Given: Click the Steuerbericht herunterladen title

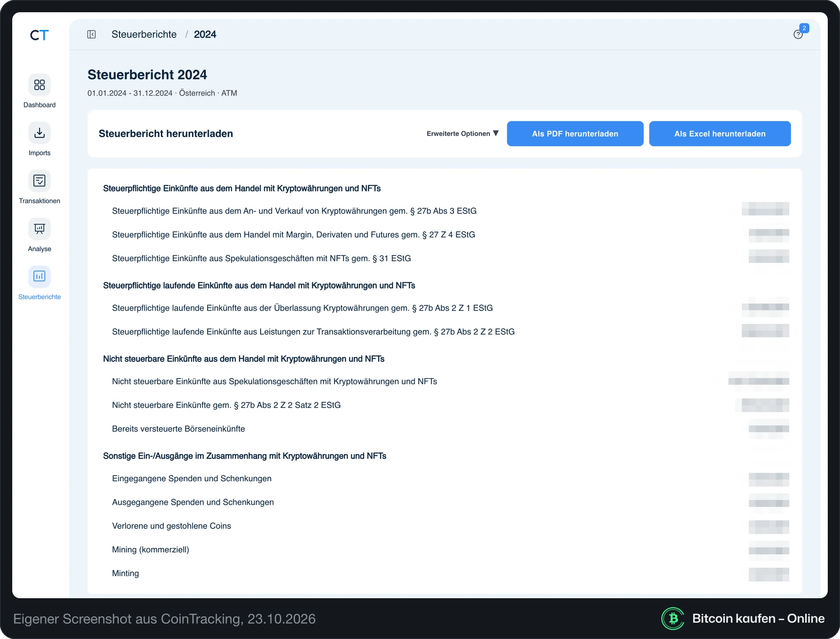Looking at the screenshot, I should [x=166, y=134].
